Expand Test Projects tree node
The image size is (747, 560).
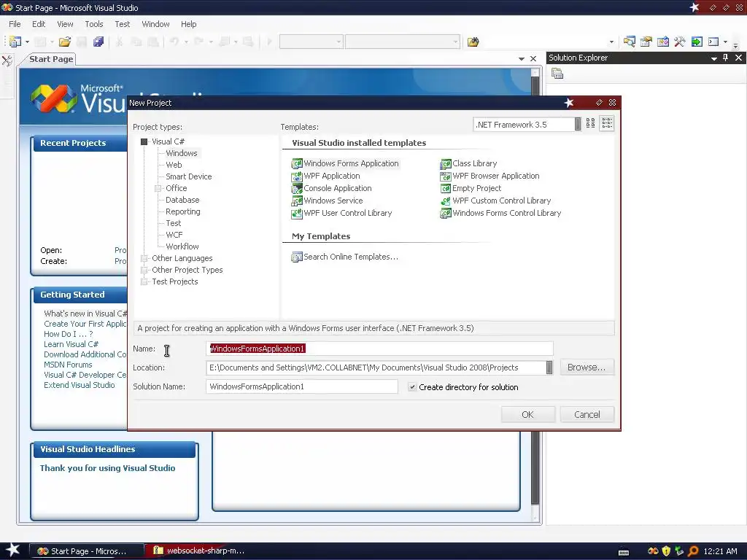(144, 281)
